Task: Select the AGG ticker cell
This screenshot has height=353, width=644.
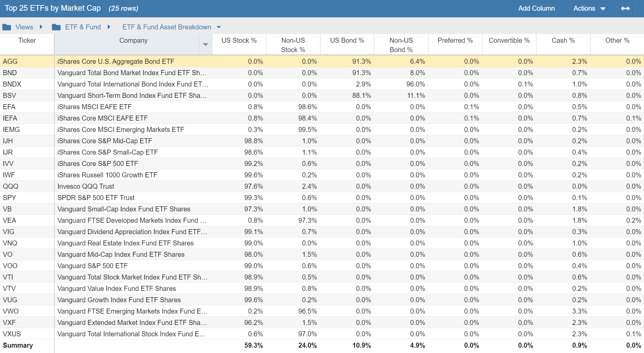Action: (27, 61)
